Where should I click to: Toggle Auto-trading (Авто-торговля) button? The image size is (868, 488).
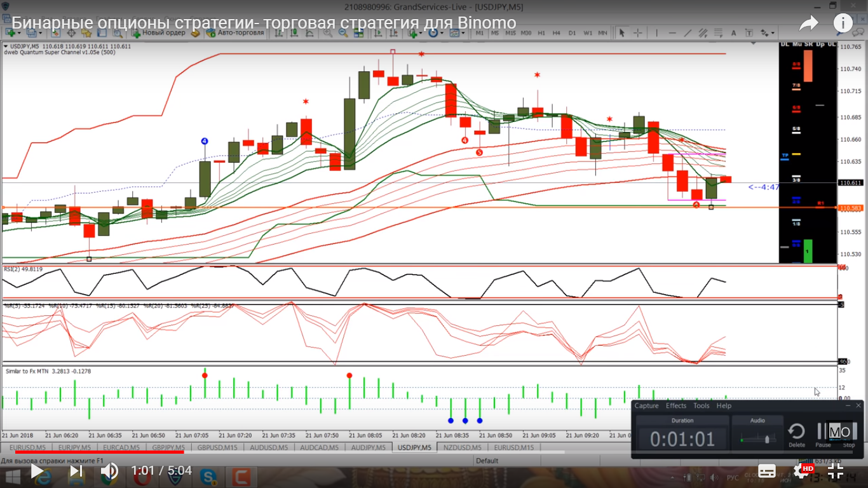(235, 32)
